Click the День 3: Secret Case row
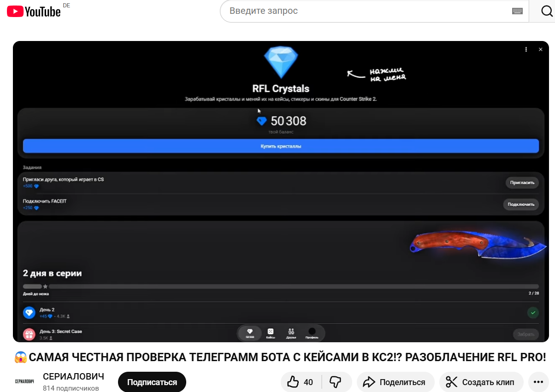This screenshot has height=392, width=555. tap(281, 334)
